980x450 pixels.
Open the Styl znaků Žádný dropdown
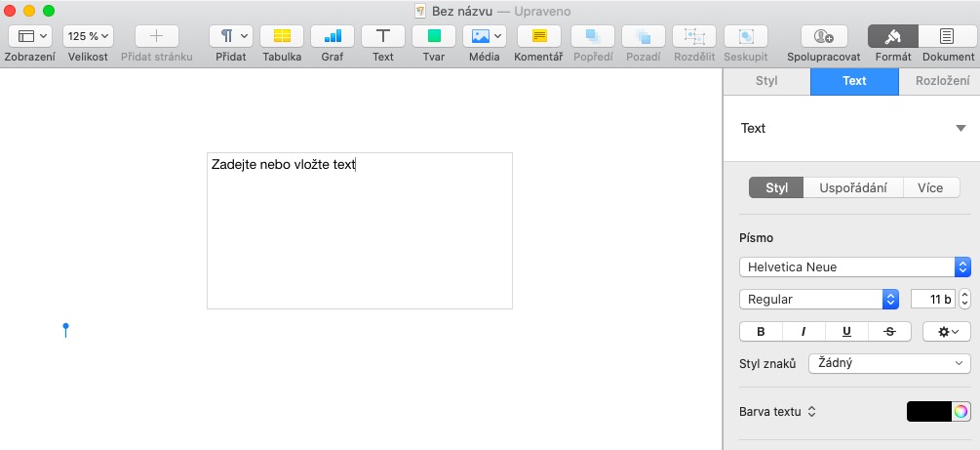pos(889,363)
